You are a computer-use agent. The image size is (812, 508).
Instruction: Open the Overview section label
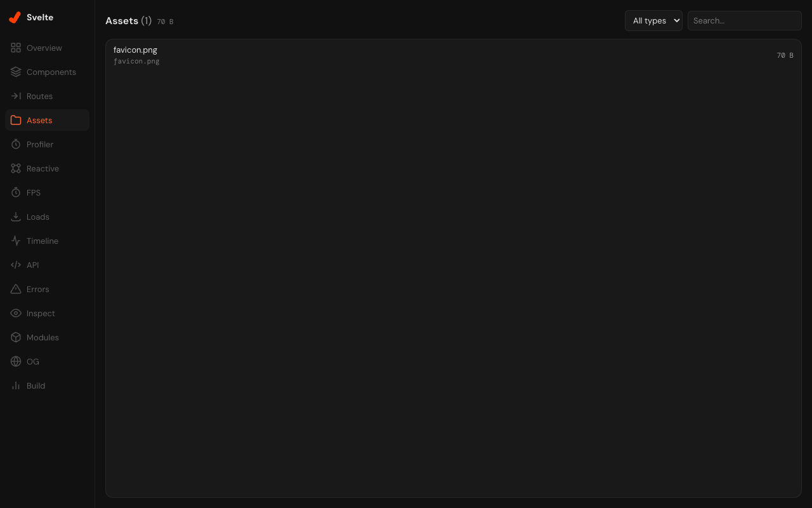tap(44, 48)
